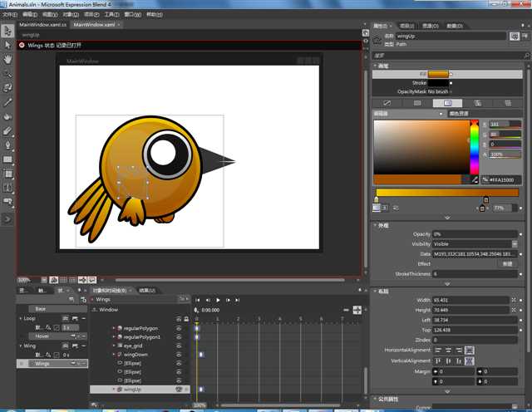Click the search magnifier in properties panel
This screenshot has width=532, height=412.
pos(526,56)
